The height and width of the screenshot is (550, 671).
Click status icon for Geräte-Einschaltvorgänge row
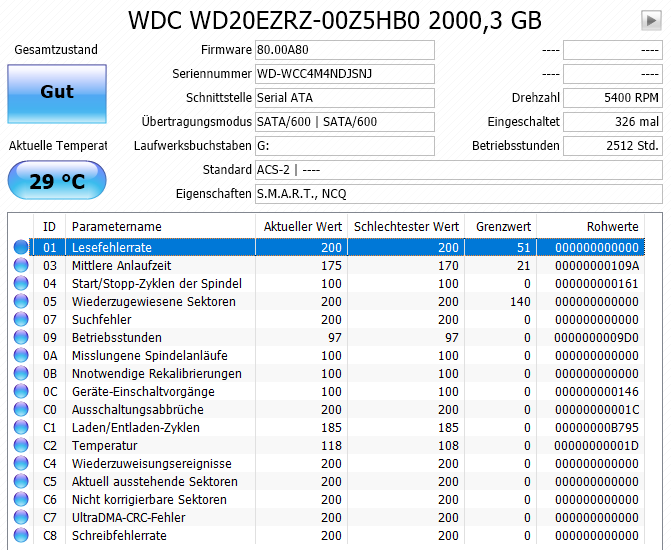[21, 391]
